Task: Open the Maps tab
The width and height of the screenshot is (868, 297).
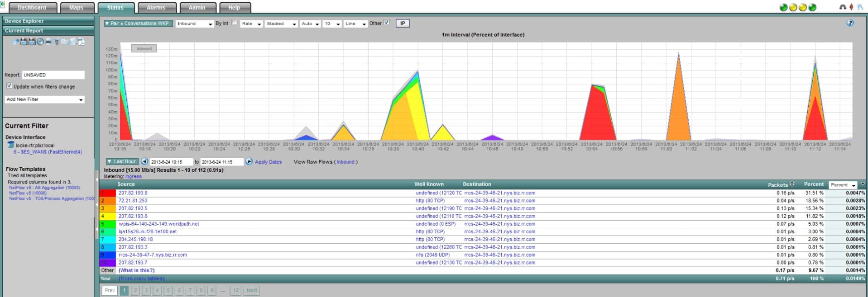Action: click(x=76, y=8)
